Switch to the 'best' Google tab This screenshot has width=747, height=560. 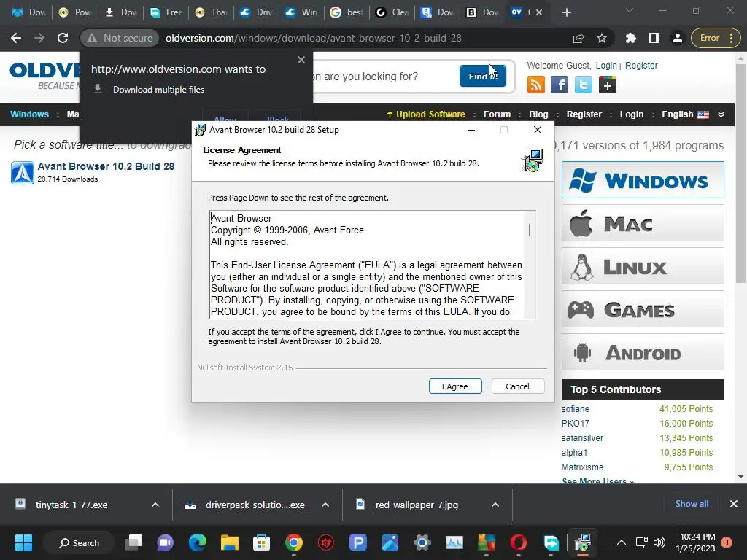pyautogui.click(x=347, y=12)
